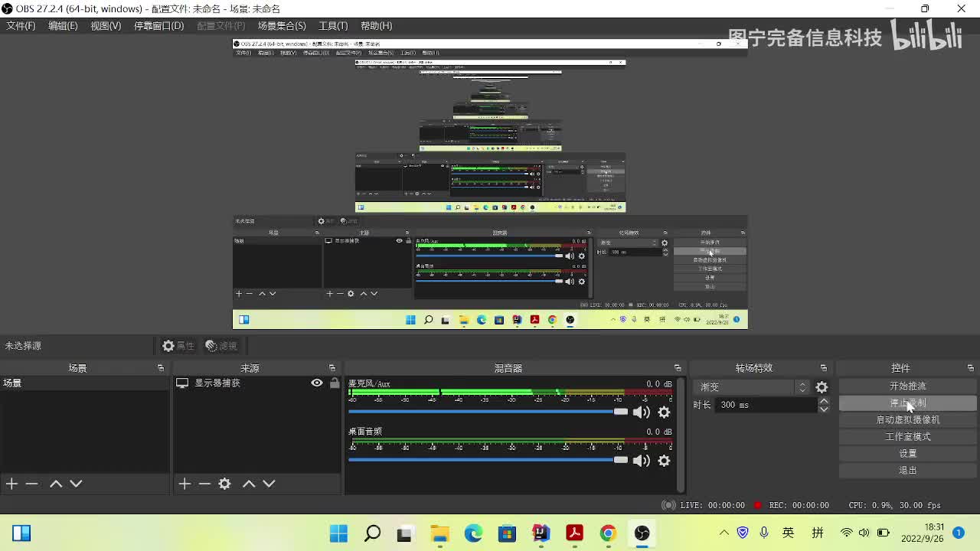Move the scene down in the scenes list
The width and height of the screenshot is (980, 551).
(76, 484)
